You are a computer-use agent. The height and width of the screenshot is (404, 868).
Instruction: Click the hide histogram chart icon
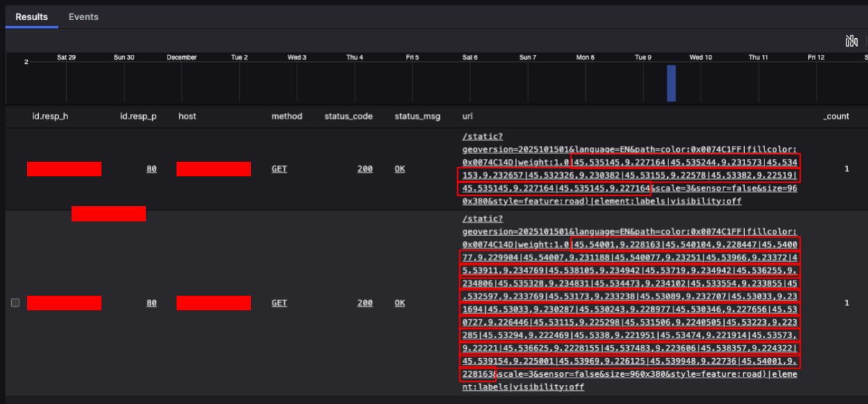[x=851, y=42]
